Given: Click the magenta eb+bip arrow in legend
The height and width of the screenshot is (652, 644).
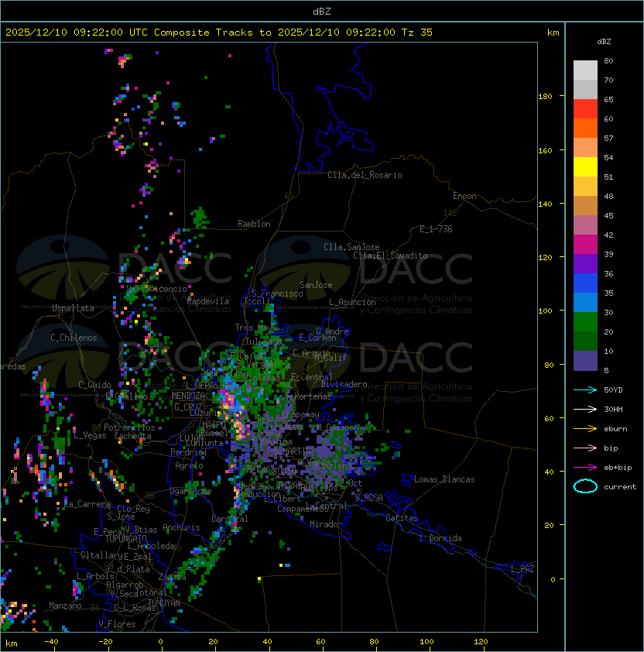Looking at the screenshot, I should pyautogui.click(x=585, y=468).
